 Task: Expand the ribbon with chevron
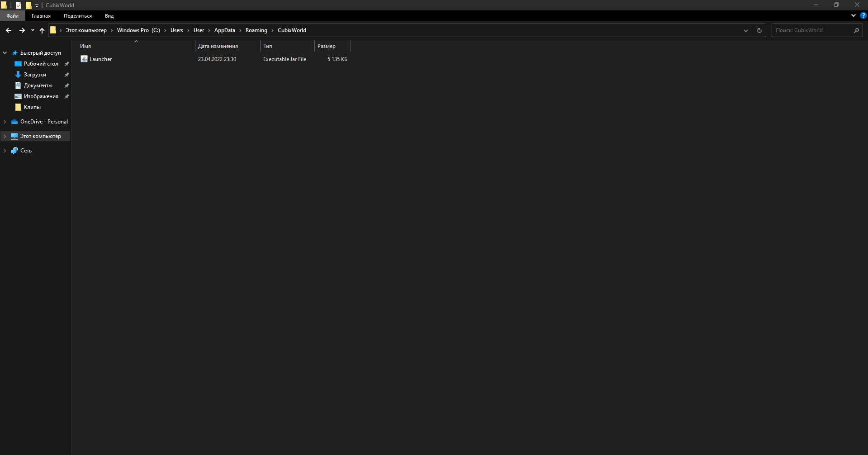tap(853, 15)
